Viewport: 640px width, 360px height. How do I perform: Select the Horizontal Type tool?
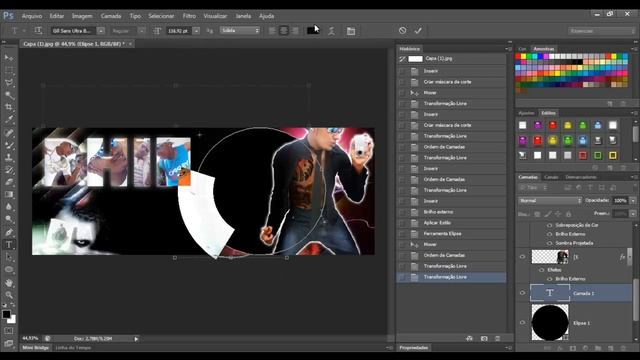[x=9, y=245]
